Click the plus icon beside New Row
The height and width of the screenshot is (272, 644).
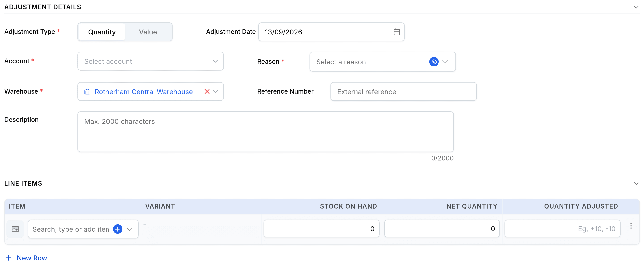tap(8, 258)
